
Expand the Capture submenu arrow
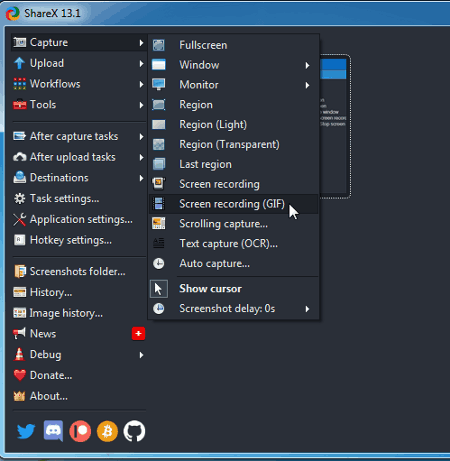[x=141, y=43]
